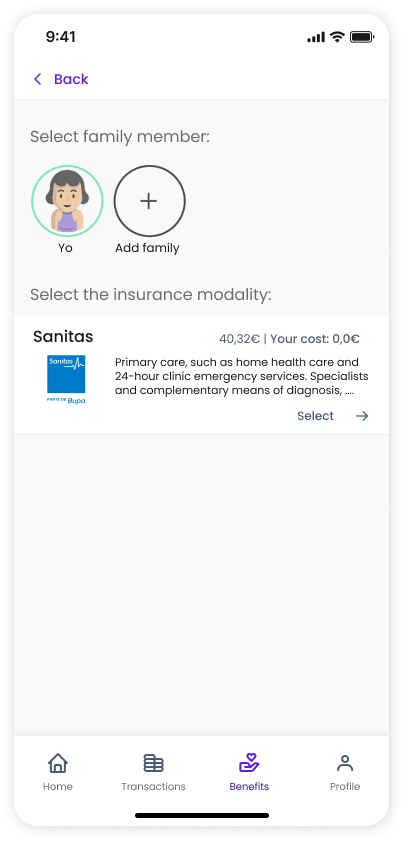Tap the back chevron arrow icon
405x842 pixels.
coord(38,79)
